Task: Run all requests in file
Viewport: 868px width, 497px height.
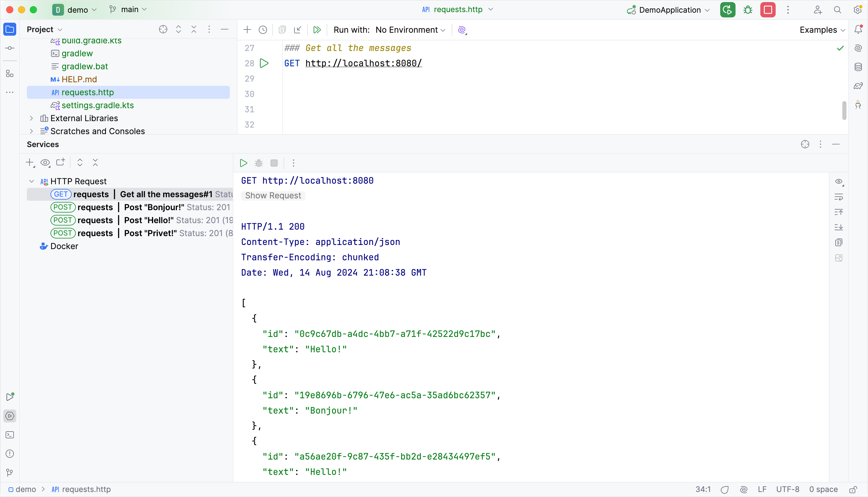Action: pos(317,30)
